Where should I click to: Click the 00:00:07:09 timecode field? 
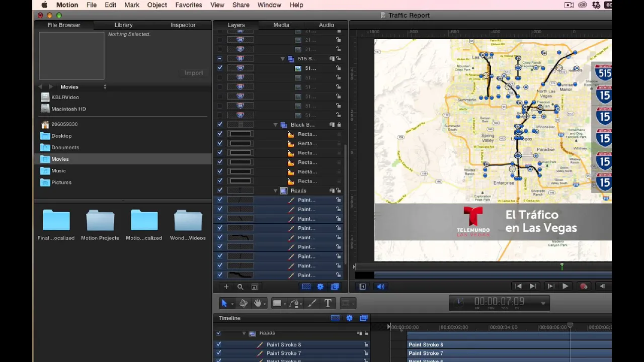pyautogui.click(x=499, y=302)
